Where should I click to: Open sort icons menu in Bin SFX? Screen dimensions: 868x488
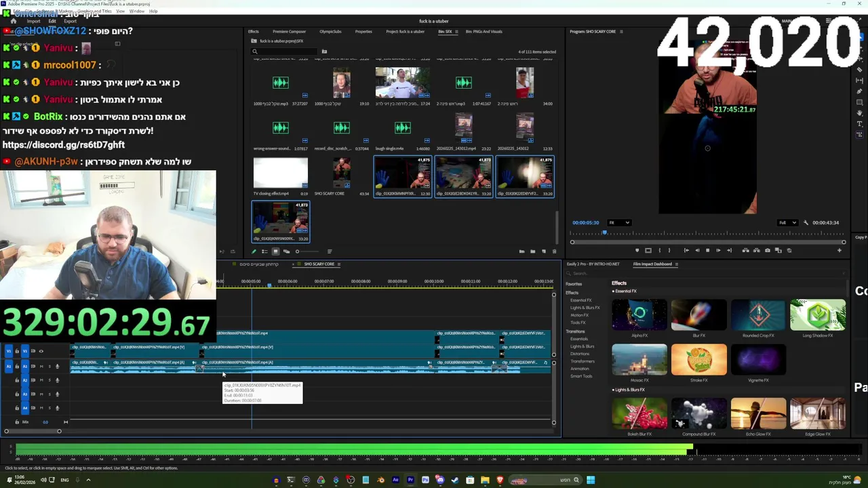pos(330,251)
